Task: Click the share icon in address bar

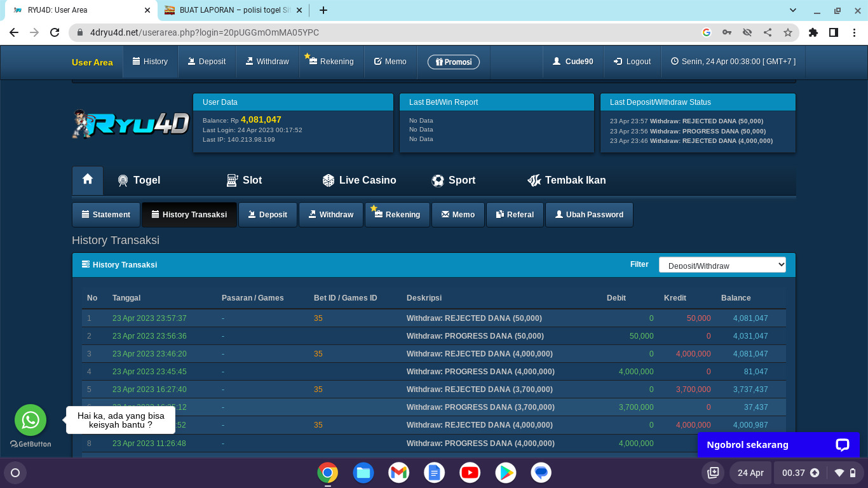Action: (x=768, y=32)
